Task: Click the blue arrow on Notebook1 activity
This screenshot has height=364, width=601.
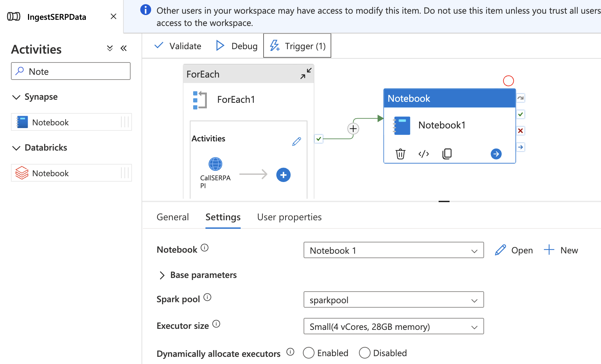Action: (x=496, y=154)
